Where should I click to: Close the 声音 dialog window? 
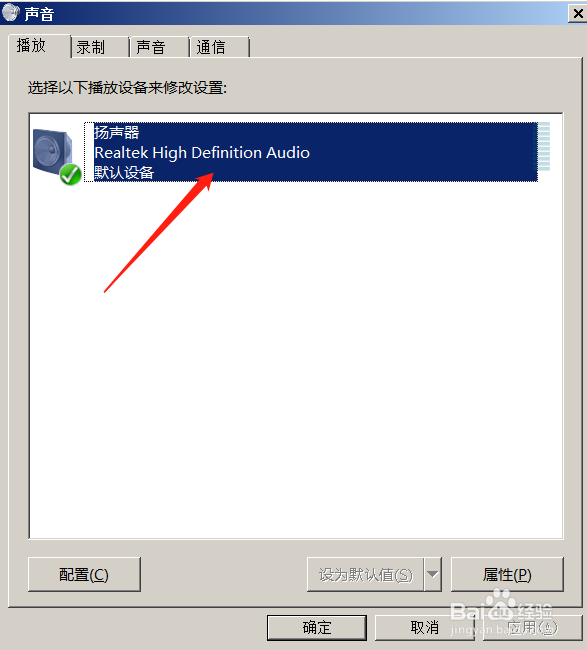pyautogui.click(x=577, y=14)
